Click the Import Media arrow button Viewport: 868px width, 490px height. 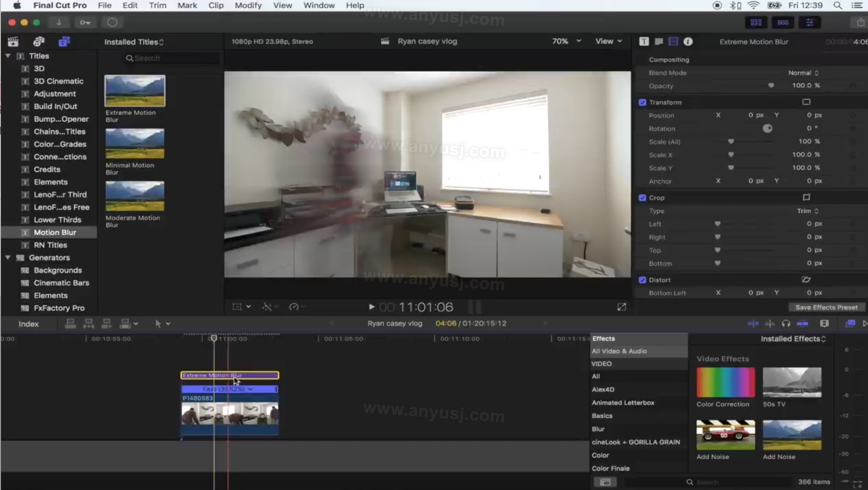59,22
